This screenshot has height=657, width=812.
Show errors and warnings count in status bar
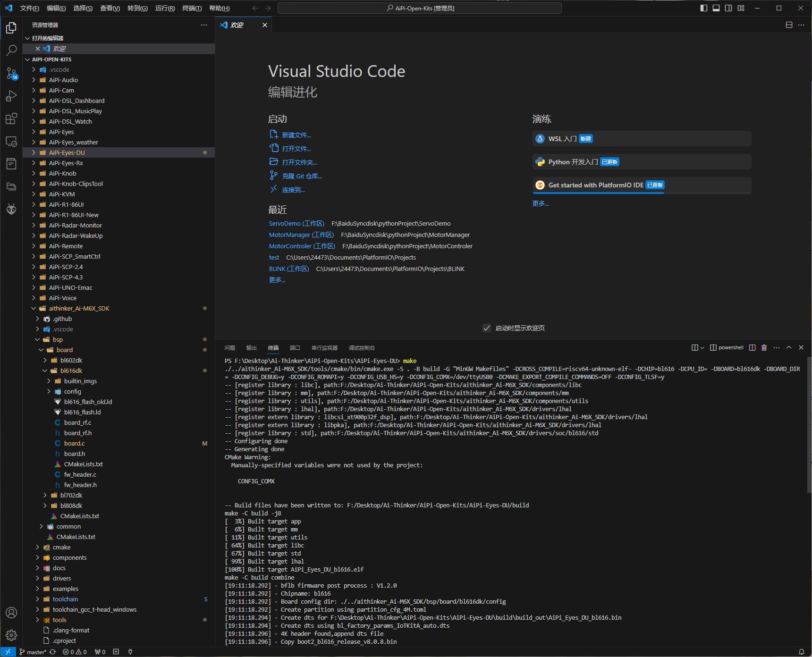pyautogui.click(x=75, y=652)
